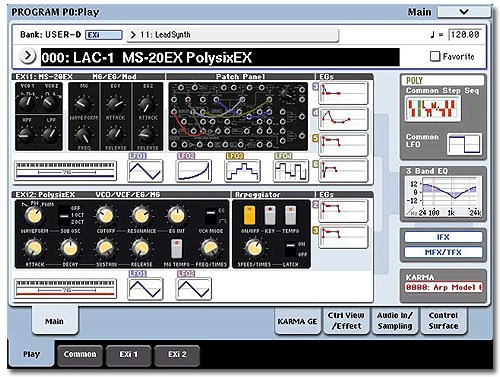Select the EXi2 PolysixEX LFO2 waveform graphic
The height and width of the screenshot is (377, 500).
pyautogui.click(x=194, y=288)
